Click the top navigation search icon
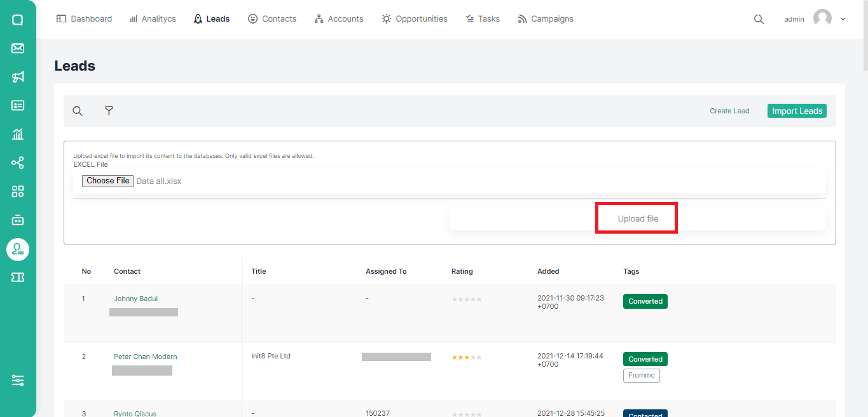 (759, 19)
